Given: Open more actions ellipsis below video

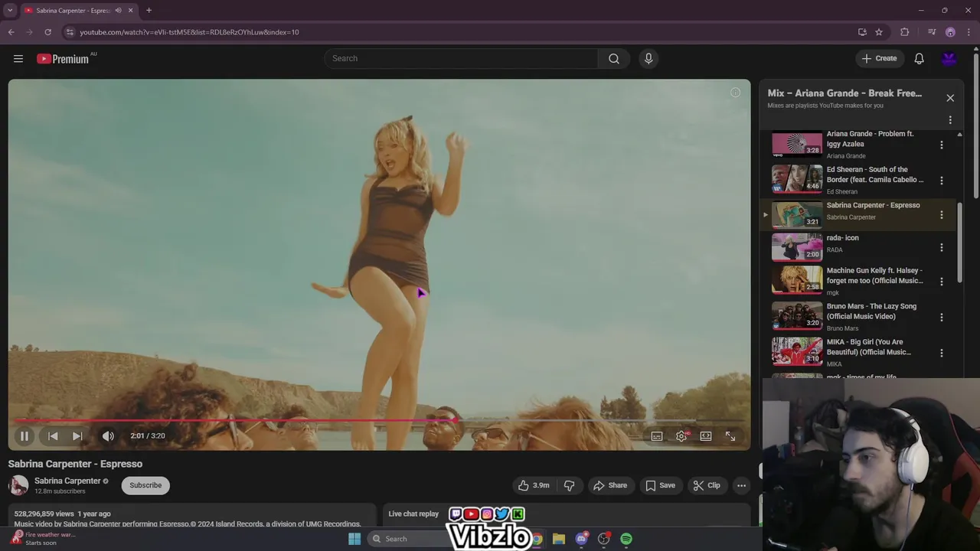Looking at the screenshot, I should [741, 485].
